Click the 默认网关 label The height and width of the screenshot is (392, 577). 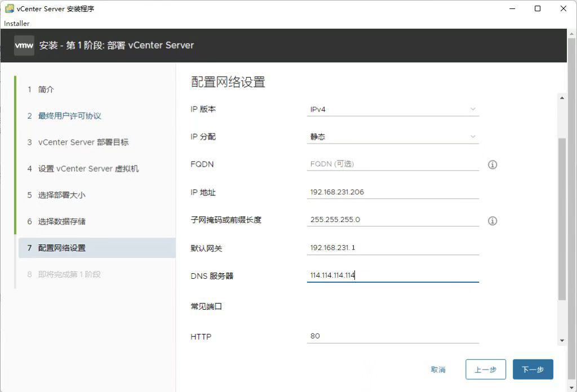pos(206,248)
